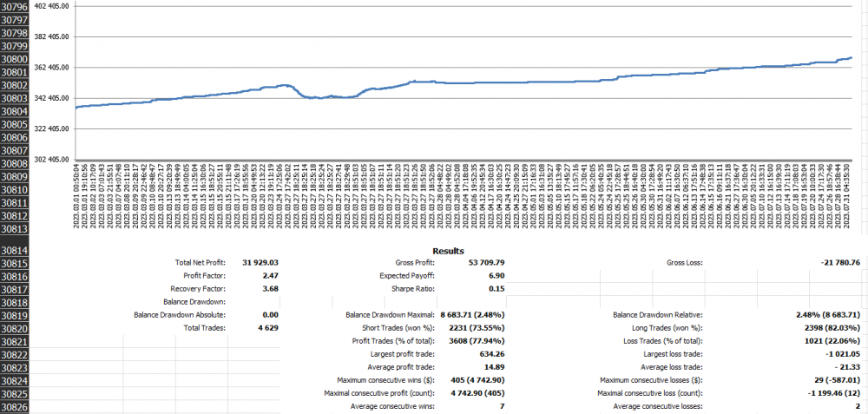This screenshot has height=414, width=868.
Task: Click row header 30814
Action: click(15, 250)
